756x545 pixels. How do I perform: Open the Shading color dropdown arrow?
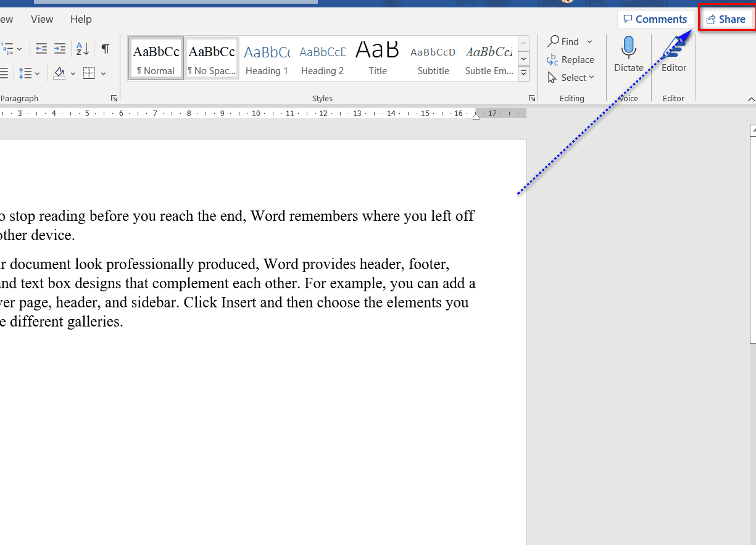click(73, 73)
